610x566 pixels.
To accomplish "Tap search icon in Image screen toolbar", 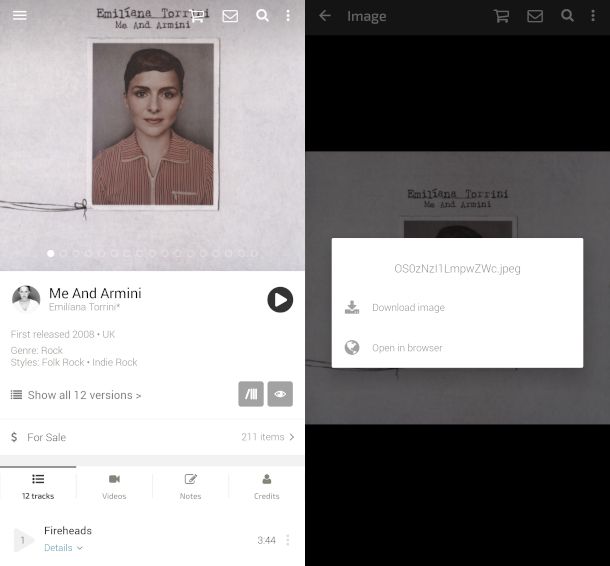I will (567, 16).
